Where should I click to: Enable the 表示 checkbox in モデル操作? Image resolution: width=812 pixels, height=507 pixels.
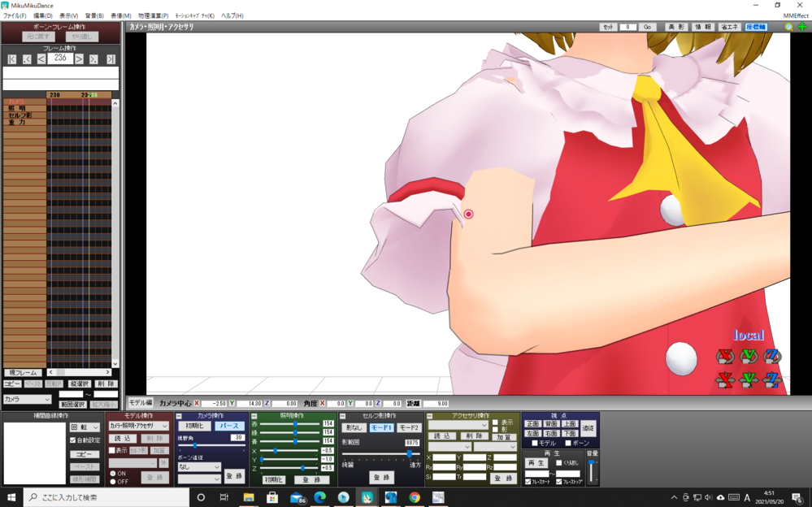click(x=112, y=450)
